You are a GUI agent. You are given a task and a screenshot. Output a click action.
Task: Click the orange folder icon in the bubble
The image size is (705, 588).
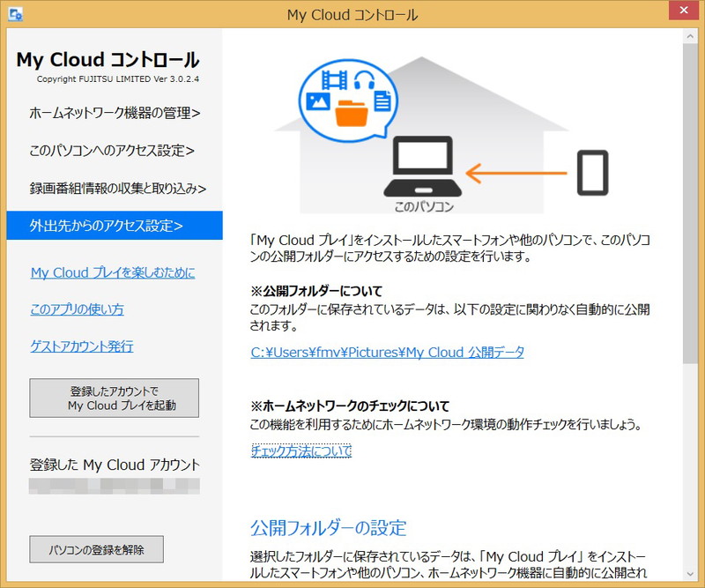pos(352,113)
